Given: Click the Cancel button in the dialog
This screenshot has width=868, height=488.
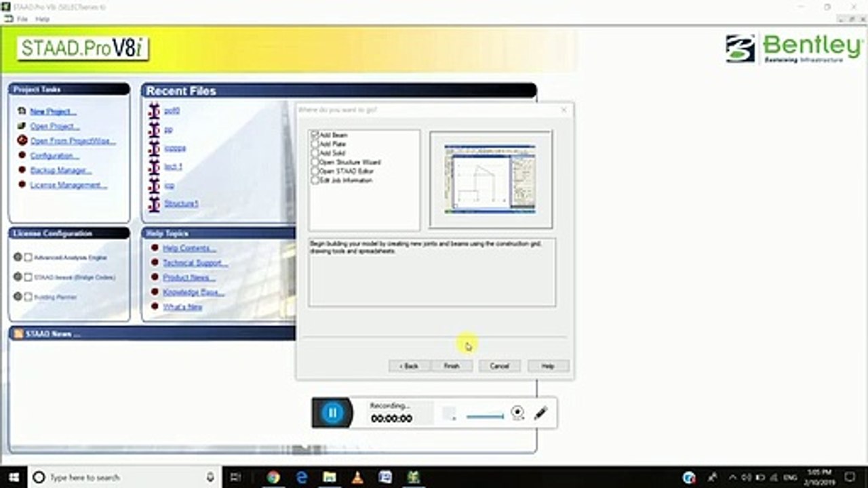Looking at the screenshot, I should (499, 366).
